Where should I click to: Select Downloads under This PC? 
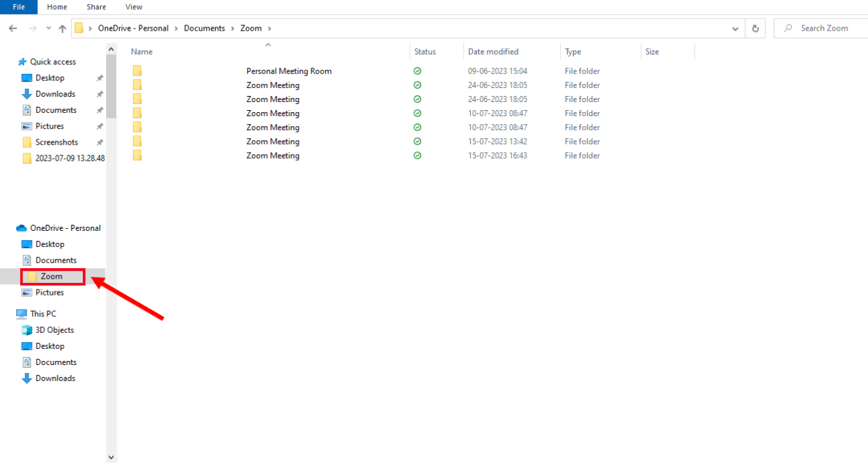pyautogui.click(x=55, y=378)
